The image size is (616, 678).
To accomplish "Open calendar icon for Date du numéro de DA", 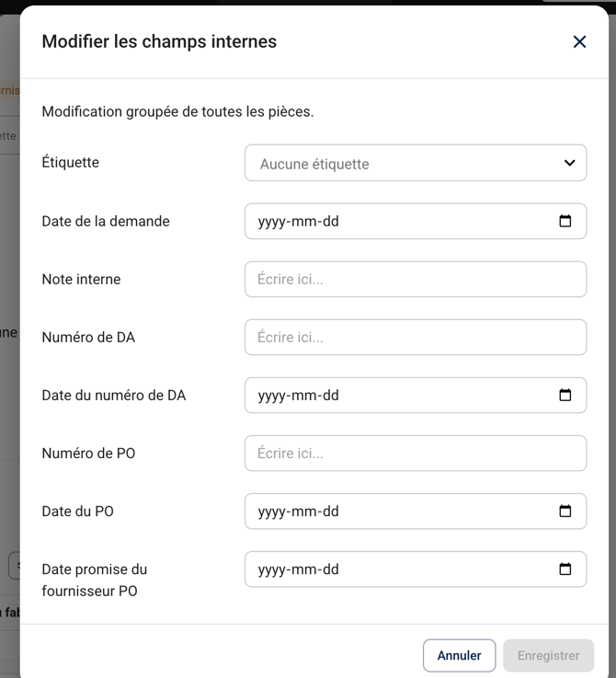I will [x=565, y=395].
